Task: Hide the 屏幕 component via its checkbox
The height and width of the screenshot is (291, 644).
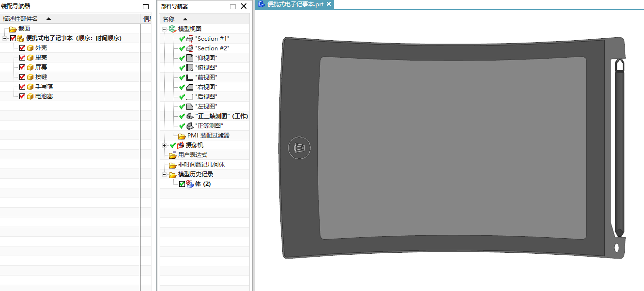Action: pyautogui.click(x=22, y=67)
